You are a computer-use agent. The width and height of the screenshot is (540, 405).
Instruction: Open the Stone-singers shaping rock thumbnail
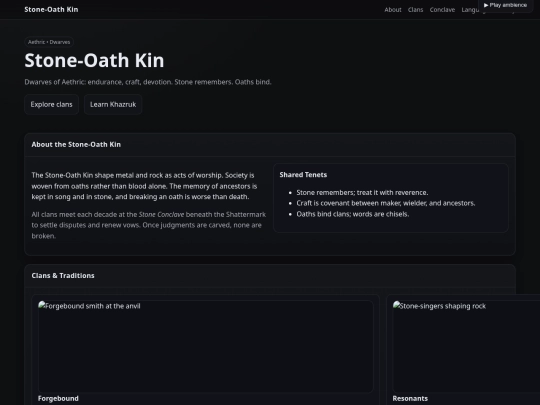click(x=466, y=346)
